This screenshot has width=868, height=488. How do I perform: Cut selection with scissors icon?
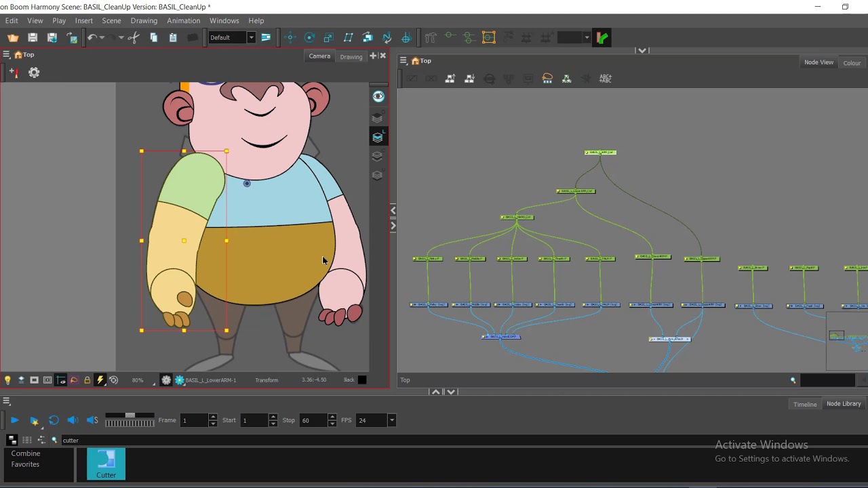point(134,37)
